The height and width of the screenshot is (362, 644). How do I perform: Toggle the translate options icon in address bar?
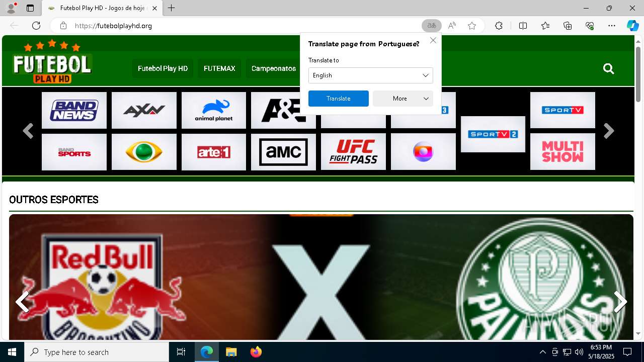pos(431,26)
